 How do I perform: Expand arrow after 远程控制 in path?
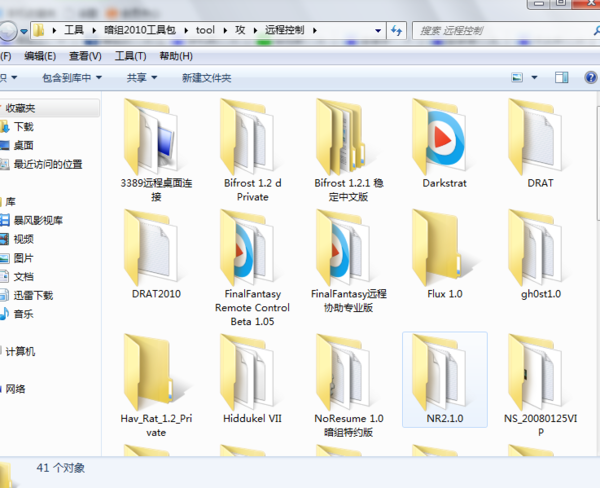315,30
